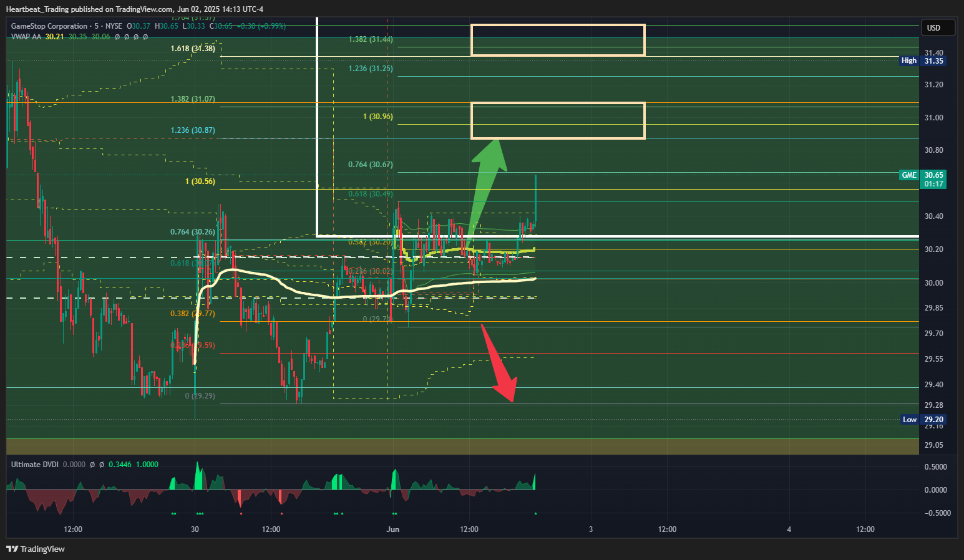This screenshot has width=964, height=560.
Task: Select the VWAP AA indicator legend
Action: tap(26, 37)
